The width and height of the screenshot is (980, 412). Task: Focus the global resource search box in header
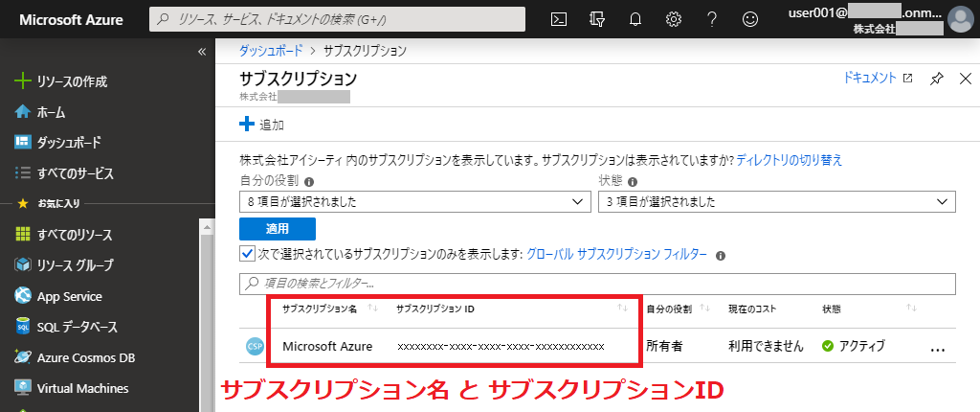pos(338,19)
